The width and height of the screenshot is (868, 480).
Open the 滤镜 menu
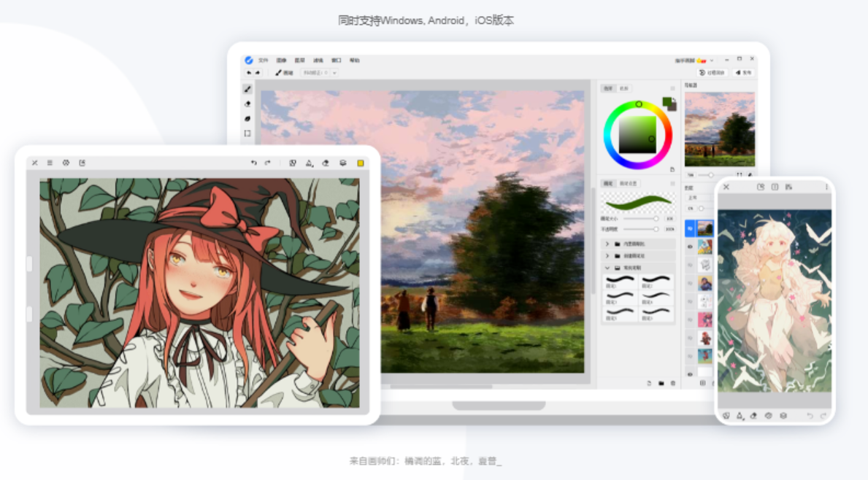coord(318,61)
